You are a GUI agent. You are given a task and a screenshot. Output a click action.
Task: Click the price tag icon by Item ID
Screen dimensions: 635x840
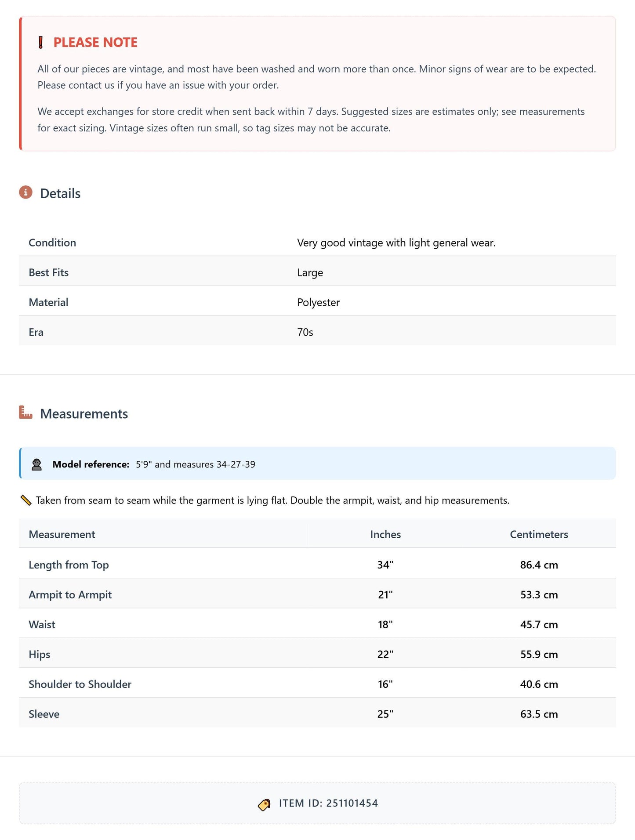pos(264,804)
